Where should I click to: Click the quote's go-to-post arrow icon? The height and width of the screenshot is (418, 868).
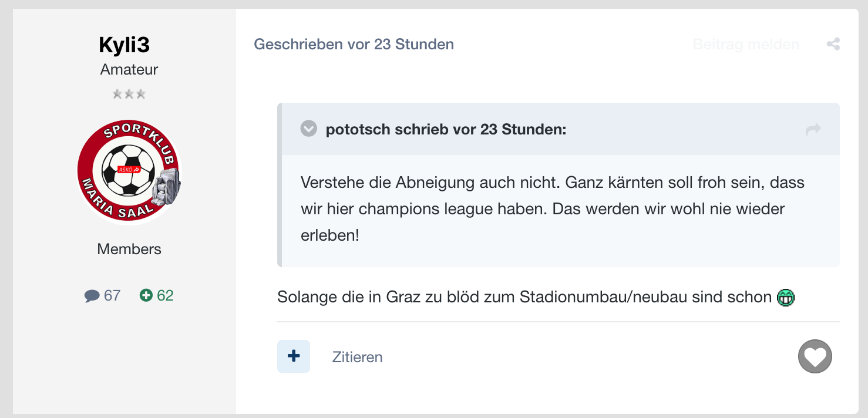click(x=813, y=130)
